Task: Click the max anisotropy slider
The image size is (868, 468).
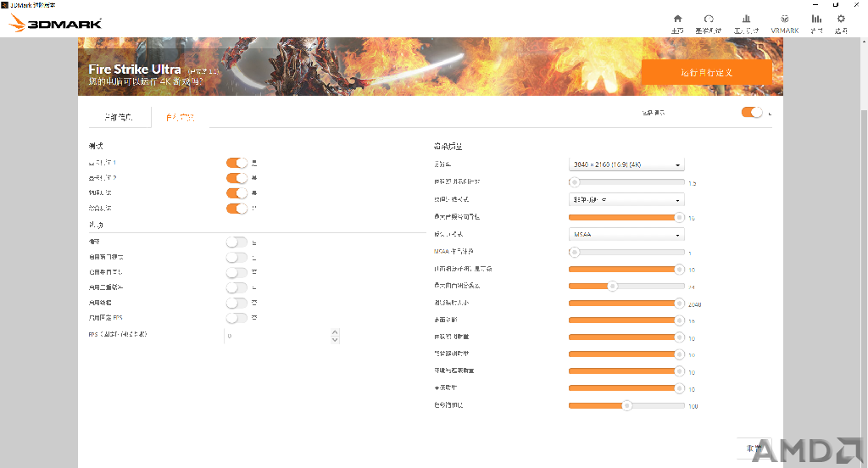Action: point(626,217)
